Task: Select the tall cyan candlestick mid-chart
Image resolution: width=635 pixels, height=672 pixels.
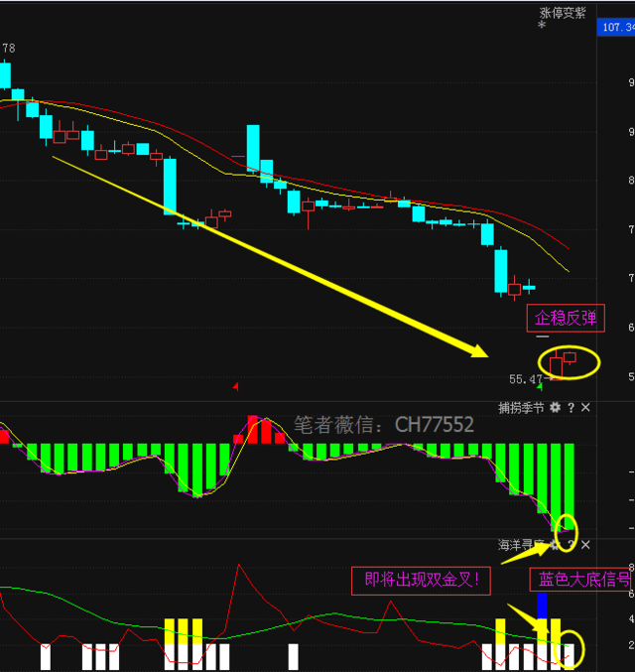Action: tap(253, 148)
